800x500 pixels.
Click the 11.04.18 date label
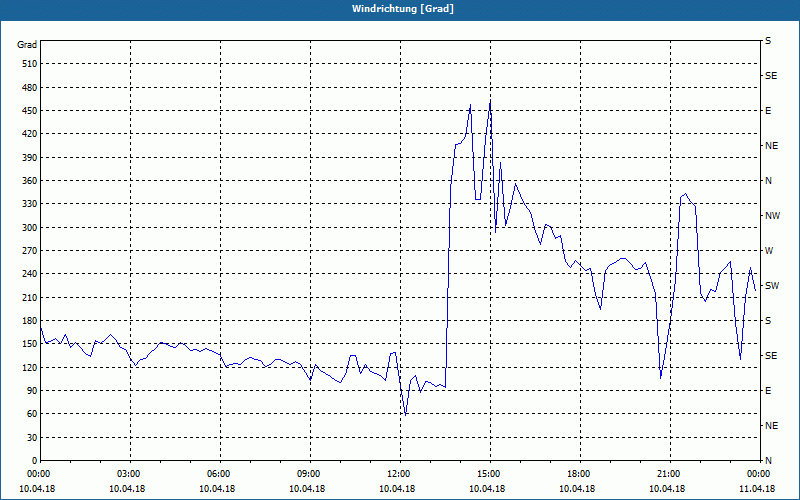(x=757, y=489)
